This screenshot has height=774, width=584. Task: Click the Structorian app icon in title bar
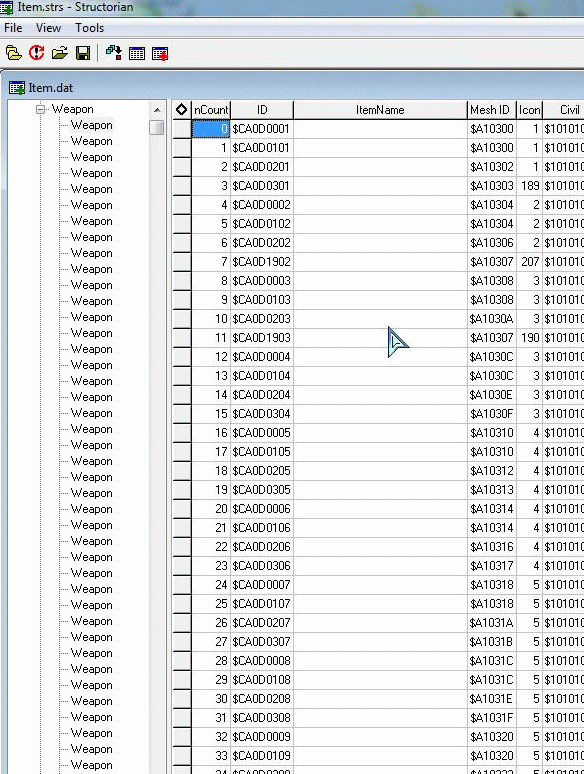point(6,7)
